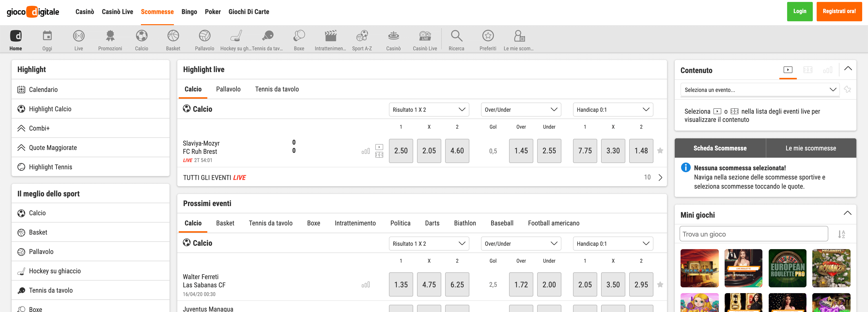Viewport: 868px width, 312px height.
Task: Collapse the Mini giochi panel
Action: [847, 213]
